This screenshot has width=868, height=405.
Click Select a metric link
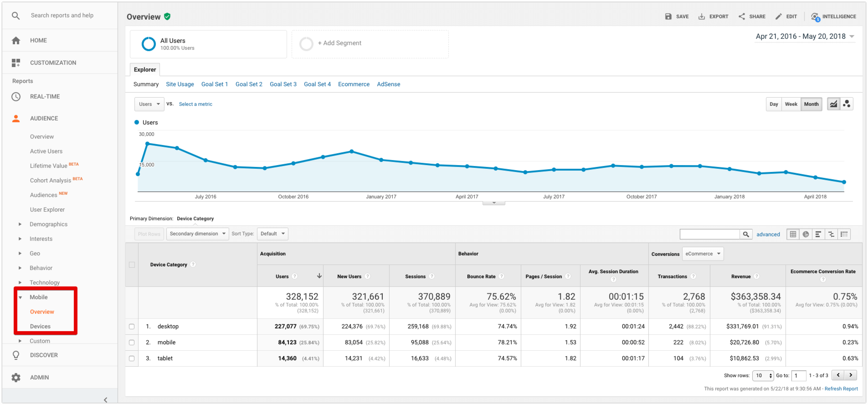[x=195, y=104]
